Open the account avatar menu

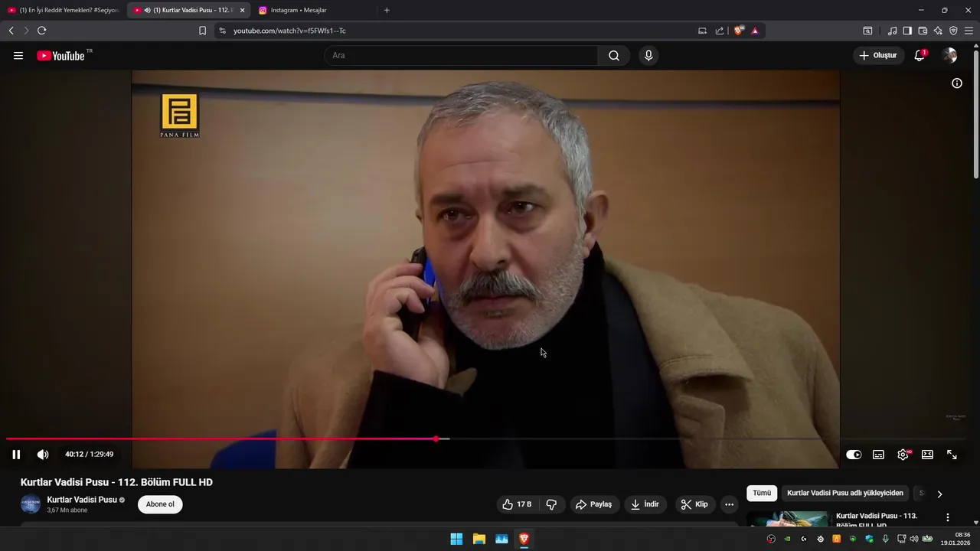950,56
